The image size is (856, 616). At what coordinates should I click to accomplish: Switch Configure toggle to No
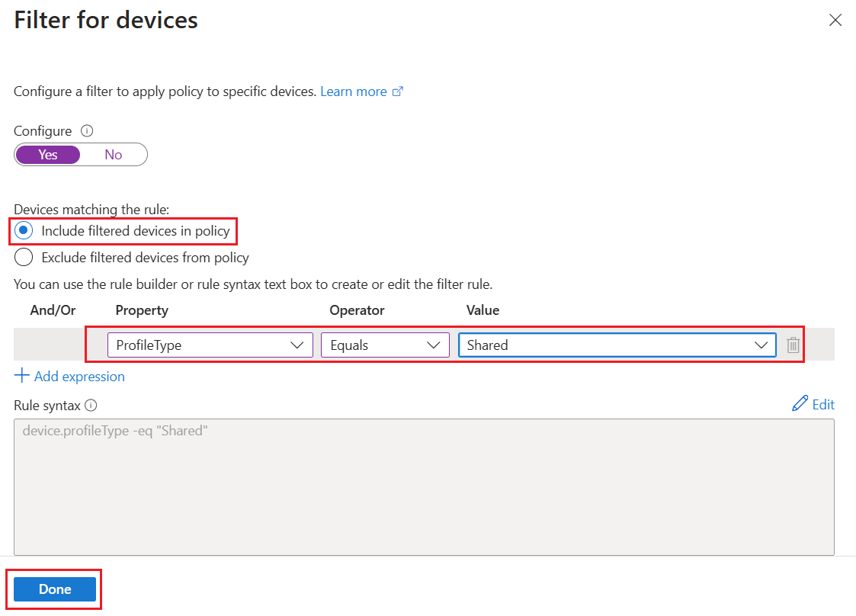[113, 154]
